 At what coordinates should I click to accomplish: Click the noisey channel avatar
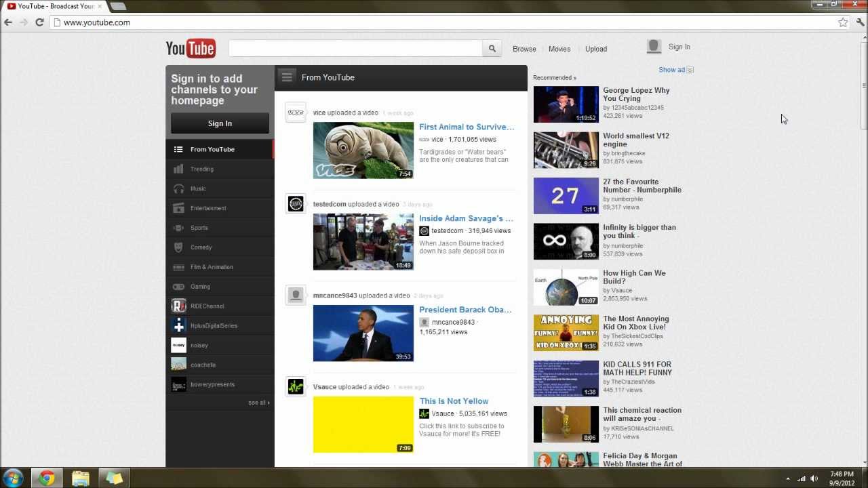[x=178, y=346]
